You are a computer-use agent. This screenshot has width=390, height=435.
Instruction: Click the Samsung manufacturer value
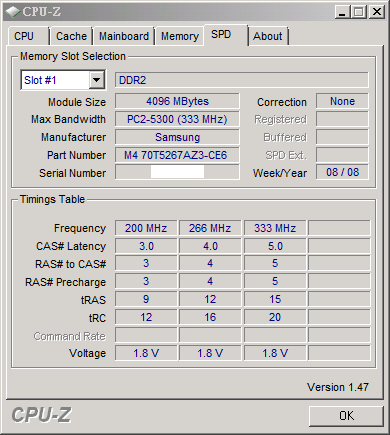tap(177, 137)
